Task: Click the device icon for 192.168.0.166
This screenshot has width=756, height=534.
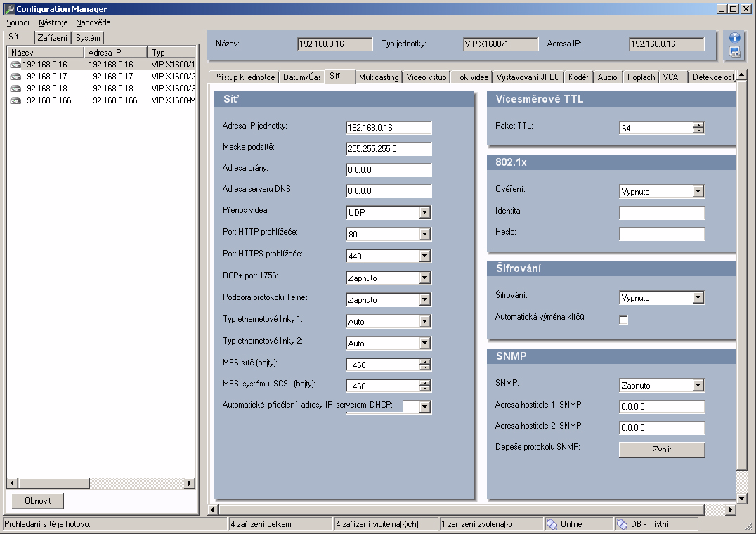Action: [x=15, y=100]
